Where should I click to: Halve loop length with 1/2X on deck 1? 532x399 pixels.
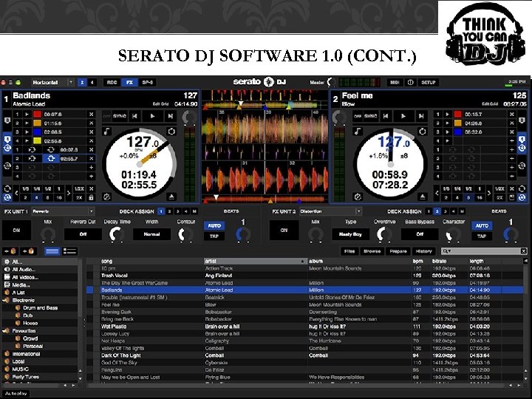click(79, 189)
